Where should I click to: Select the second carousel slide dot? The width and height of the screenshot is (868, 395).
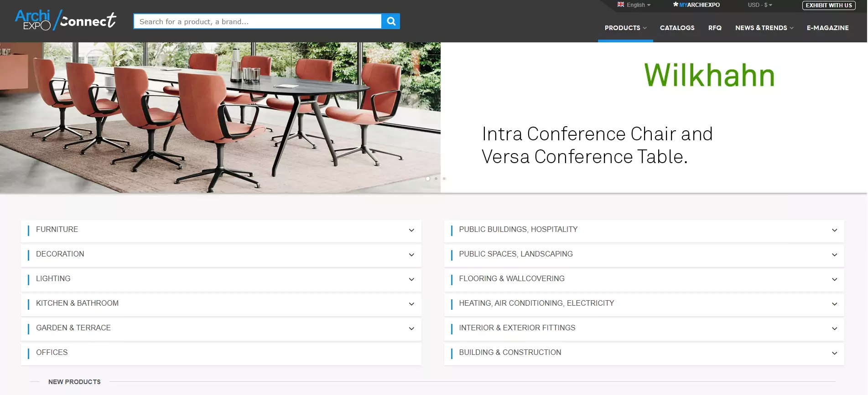click(x=436, y=179)
